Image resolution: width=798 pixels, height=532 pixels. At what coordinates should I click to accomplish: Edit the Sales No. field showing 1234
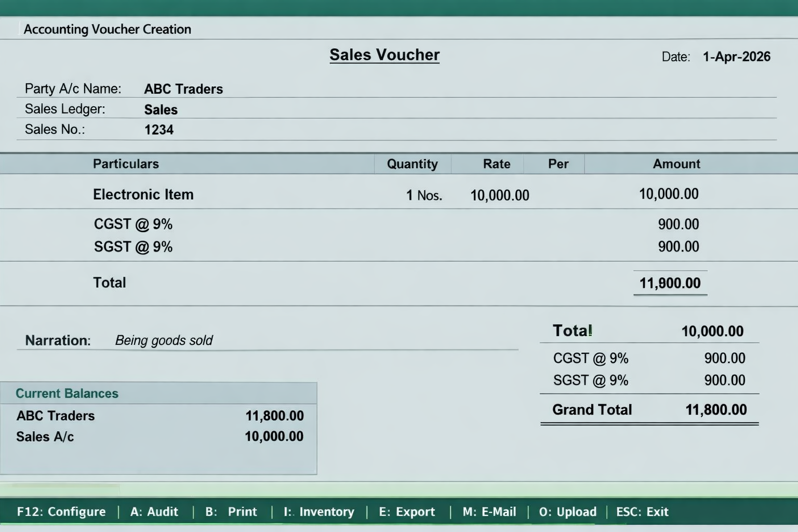tap(159, 129)
